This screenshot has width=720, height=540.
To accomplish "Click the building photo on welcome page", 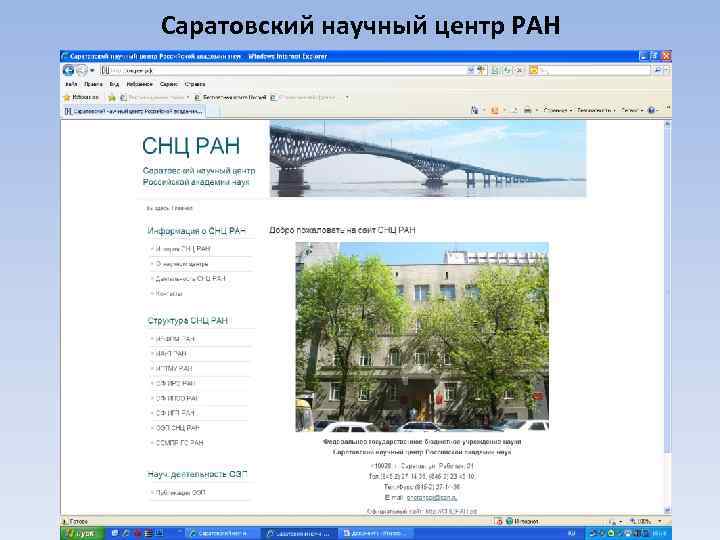I will pos(422,337).
